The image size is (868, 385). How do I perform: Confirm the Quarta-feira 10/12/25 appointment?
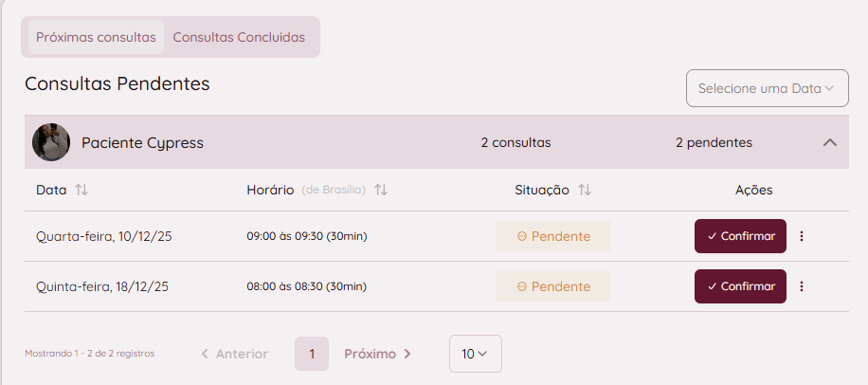740,236
